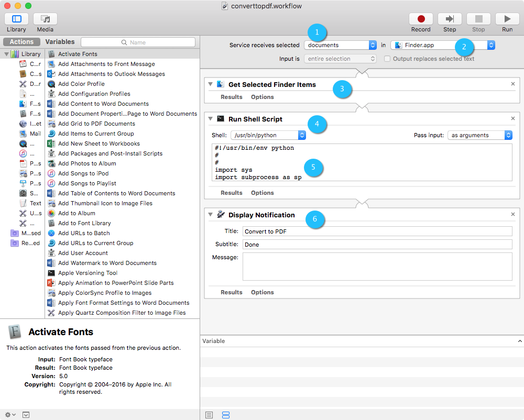This screenshot has width=524, height=420.
Task: Open the Pass input dropdown
Action: 479,135
